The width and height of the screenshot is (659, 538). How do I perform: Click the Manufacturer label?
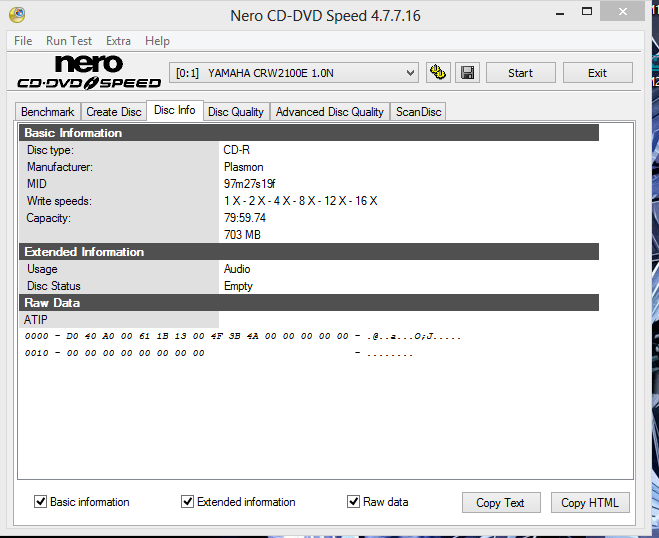pos(60,167)
